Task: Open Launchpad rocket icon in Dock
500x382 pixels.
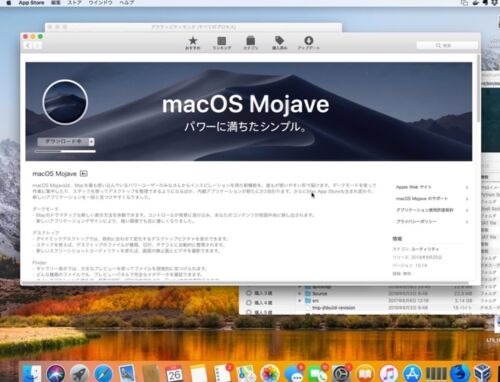Action: 79,373
